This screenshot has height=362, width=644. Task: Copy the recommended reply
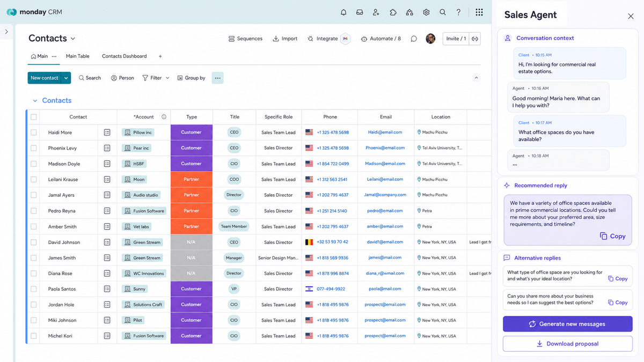point(612,236)
